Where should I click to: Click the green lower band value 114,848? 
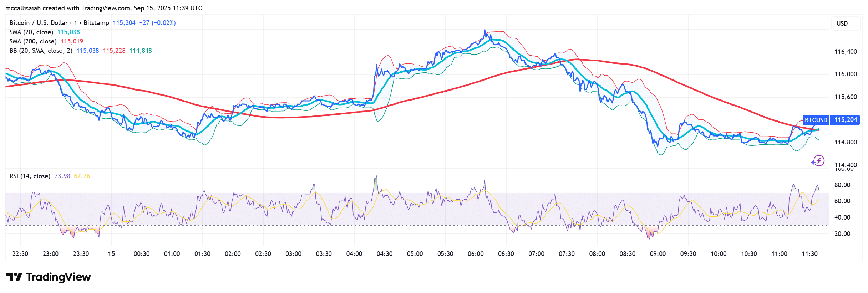[x=141, y=51]
